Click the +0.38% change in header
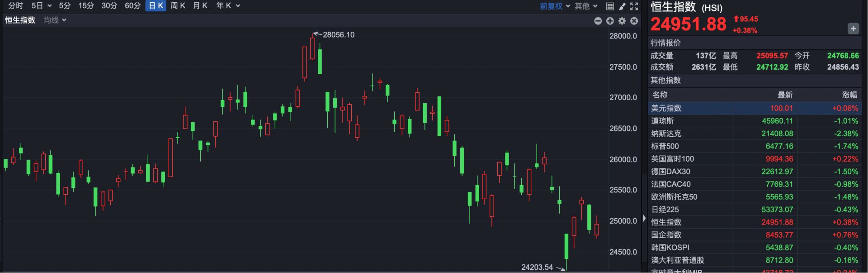 [x=745, y=30]
